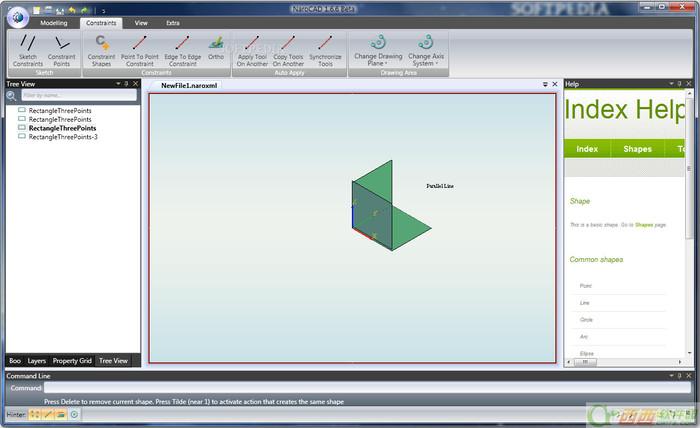Click the Help panel horizontal scrollbar thumb
This screenshot has width=700, height=428.
(585, 362)
